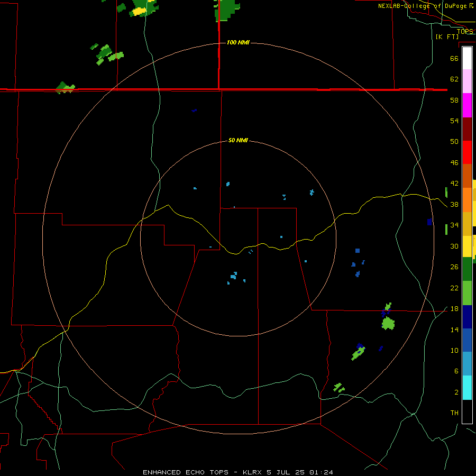
Task: Click the '66' legend value
Action: pos(454,58)
